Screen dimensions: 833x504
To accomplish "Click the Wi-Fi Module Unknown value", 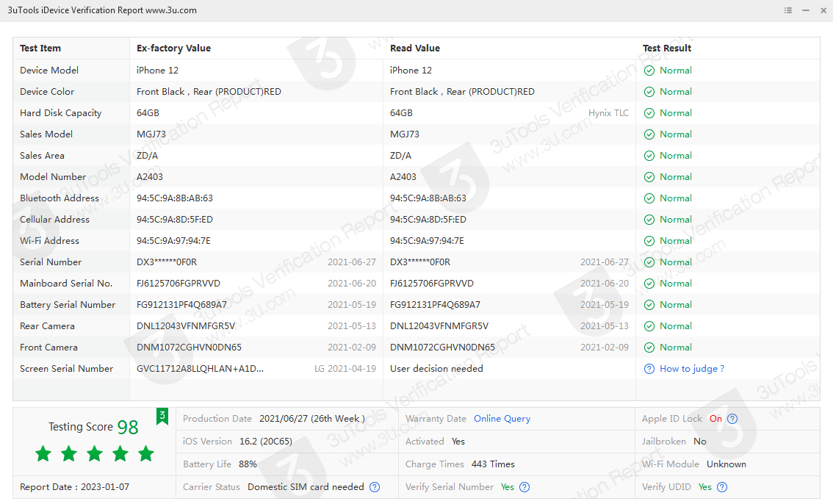I will [x=726, y=464].
